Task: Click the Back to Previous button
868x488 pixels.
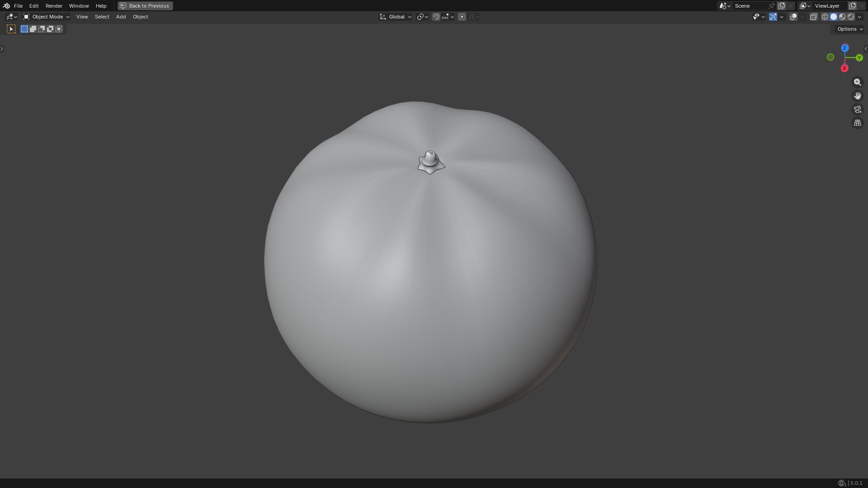Action: coord(145,6)
